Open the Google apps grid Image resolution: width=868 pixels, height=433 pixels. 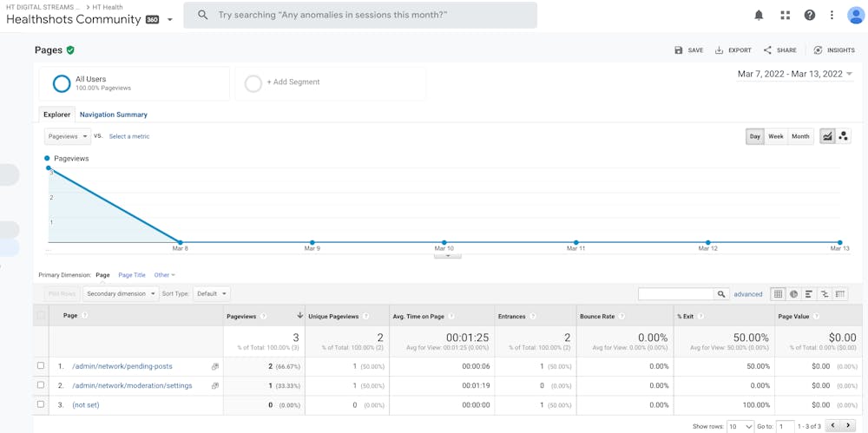coord(785,15)
